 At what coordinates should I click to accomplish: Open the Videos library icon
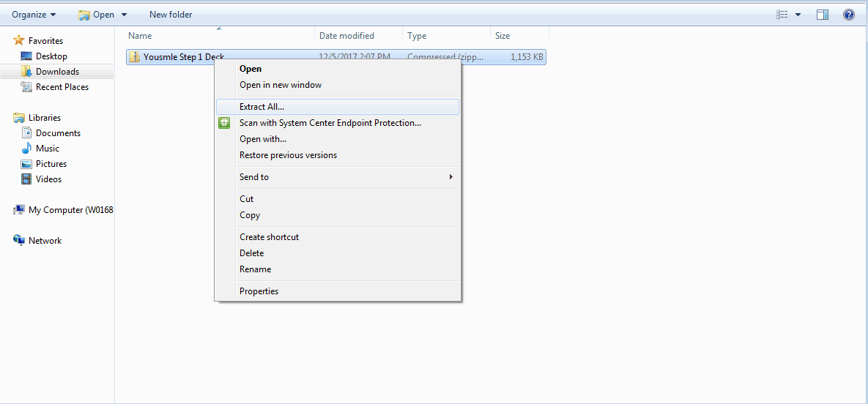[26, 179]
